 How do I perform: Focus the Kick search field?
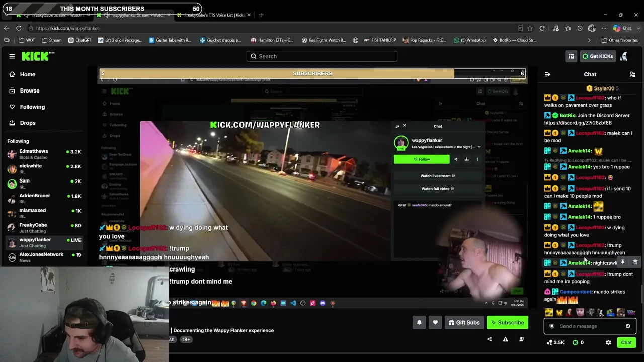click(322, 56)
